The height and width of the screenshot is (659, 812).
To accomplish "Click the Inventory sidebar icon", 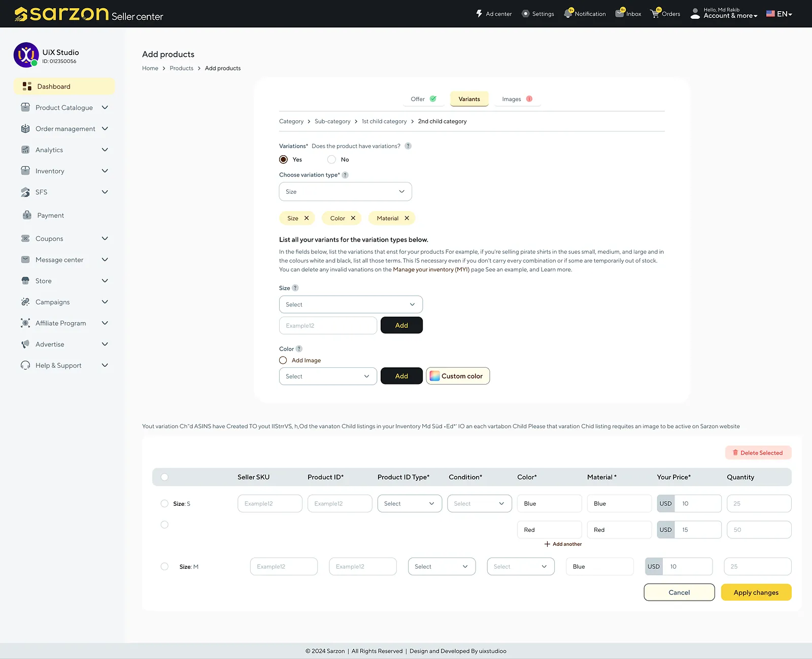I will click(x=25, y=171).
